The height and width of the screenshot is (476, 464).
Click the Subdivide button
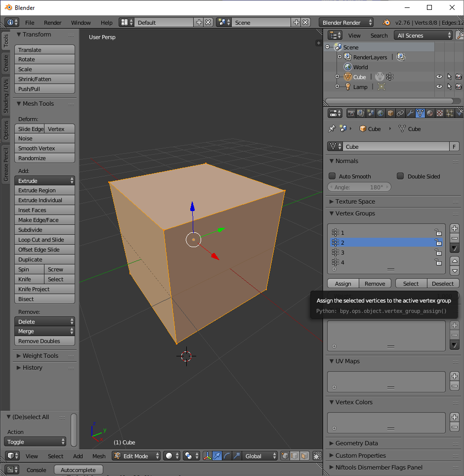[44, 230]
